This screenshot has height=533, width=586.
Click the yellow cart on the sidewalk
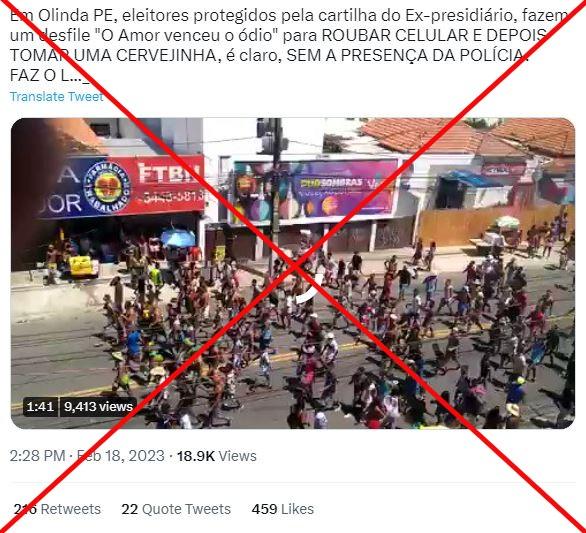point(82,266)
